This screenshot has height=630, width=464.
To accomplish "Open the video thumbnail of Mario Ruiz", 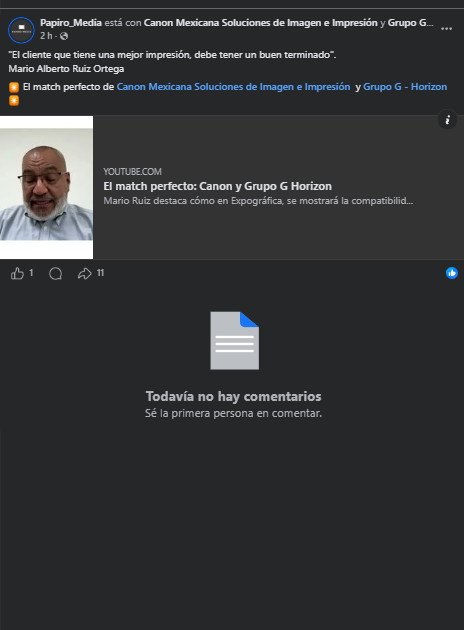I will (x=47, y=187).
